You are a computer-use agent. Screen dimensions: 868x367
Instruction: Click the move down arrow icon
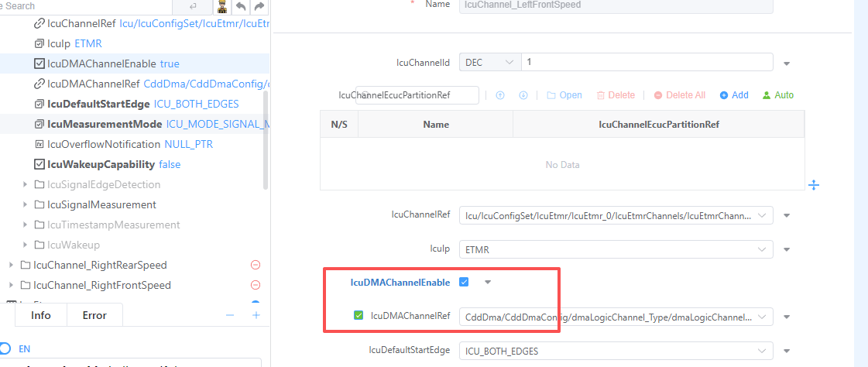pyautogui.click(x=523, y=95)
